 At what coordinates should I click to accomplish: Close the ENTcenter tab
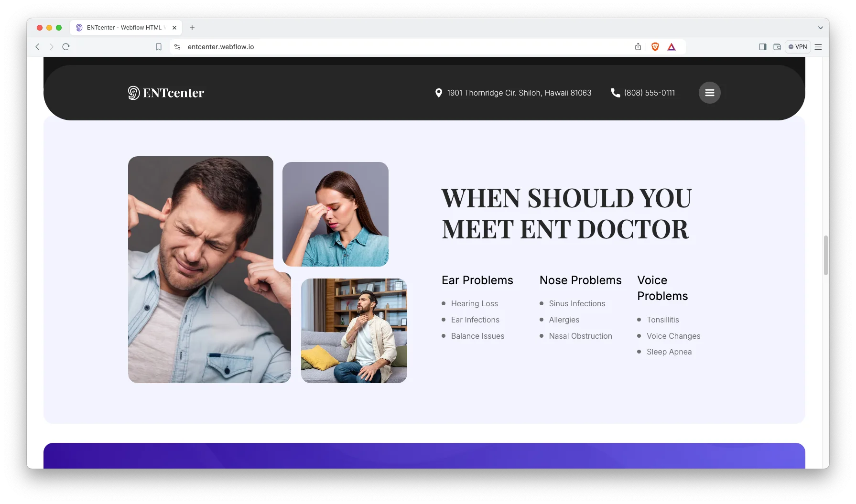tap(174, 28)
